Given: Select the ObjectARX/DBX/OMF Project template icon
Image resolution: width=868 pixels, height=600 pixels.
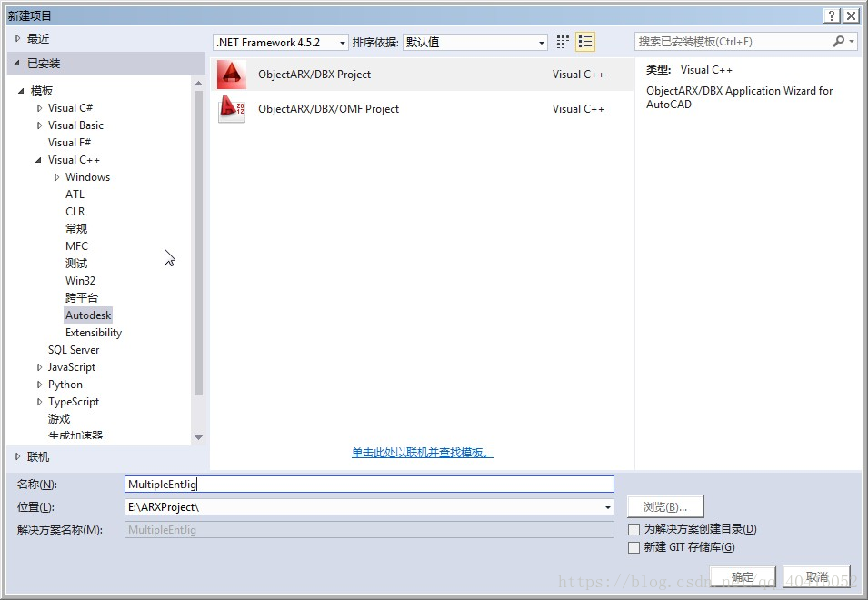Looking at the screenshot, I should 232,108.
